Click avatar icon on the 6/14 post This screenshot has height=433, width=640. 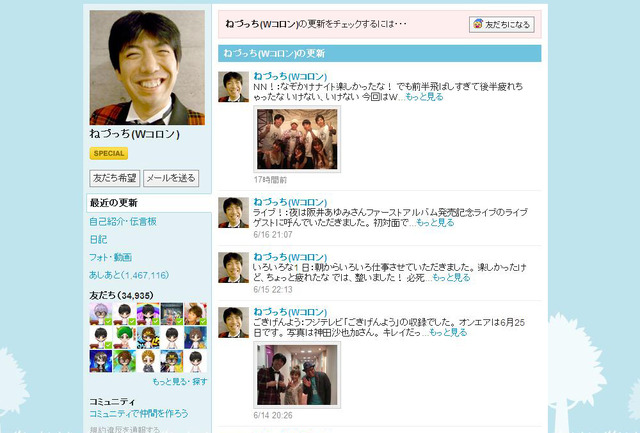pyautogui.click(x=233, y=322)
